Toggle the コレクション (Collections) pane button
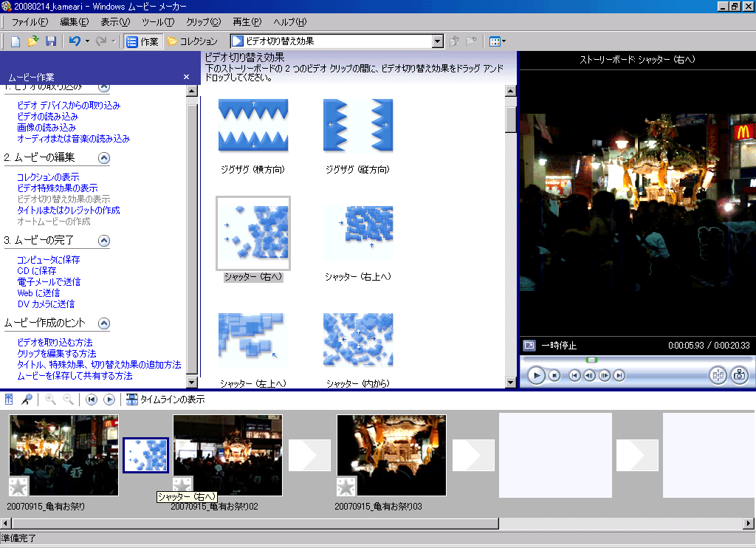Screen dimensions: 756x548 192,41
